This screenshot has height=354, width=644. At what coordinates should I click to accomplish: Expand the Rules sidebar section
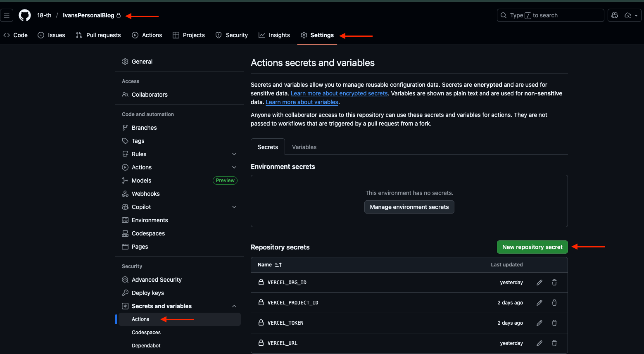pos(234,154)
